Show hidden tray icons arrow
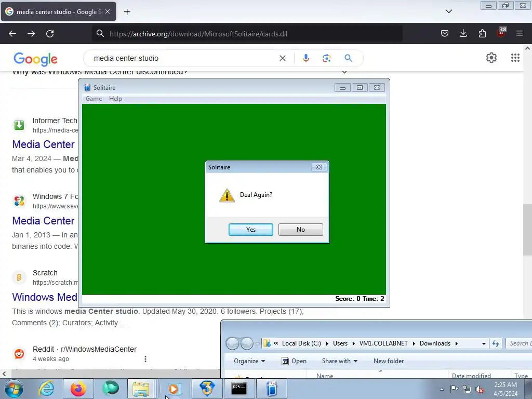The height and width of the screenshot is (399, 532). coord(442,389)
